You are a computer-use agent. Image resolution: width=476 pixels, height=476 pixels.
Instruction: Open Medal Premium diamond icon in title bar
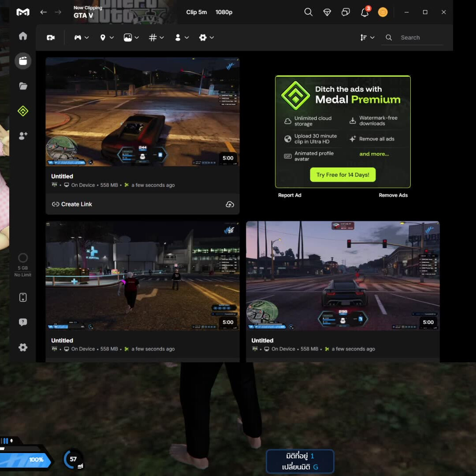point(327,12)
